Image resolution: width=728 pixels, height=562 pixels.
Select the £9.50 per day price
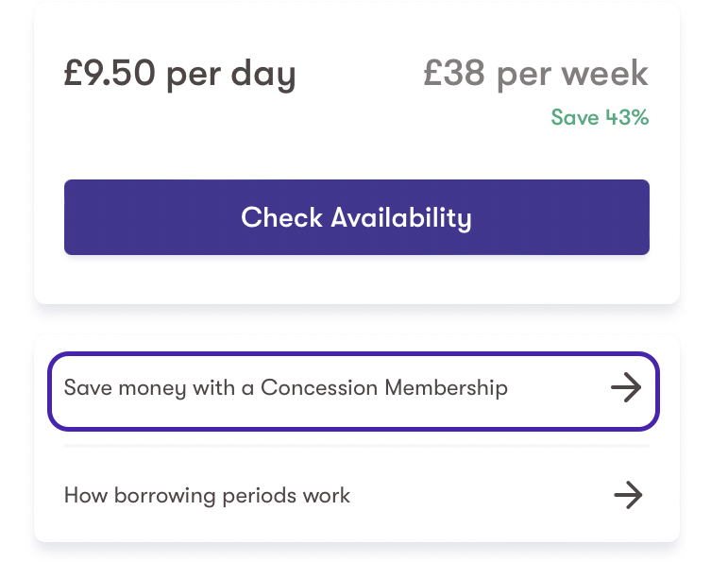click(x=179, y=75)
